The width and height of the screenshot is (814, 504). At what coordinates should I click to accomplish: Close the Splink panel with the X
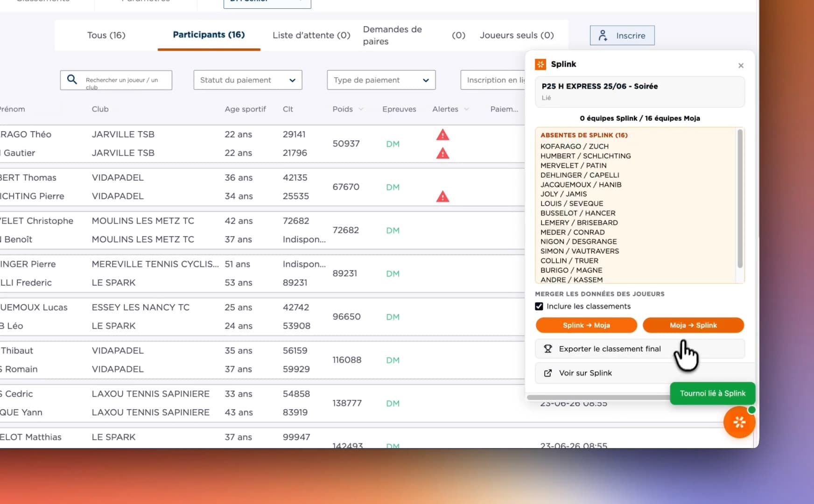(741, 66)
